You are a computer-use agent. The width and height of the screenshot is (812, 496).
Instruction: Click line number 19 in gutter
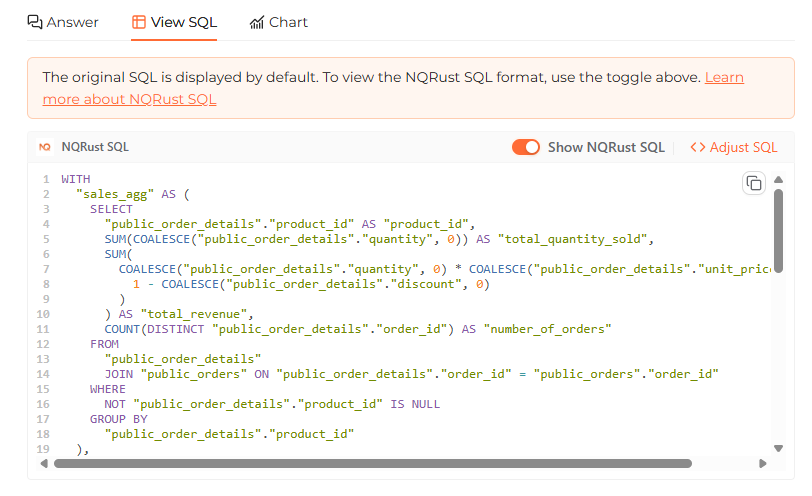tap(44, 449)
